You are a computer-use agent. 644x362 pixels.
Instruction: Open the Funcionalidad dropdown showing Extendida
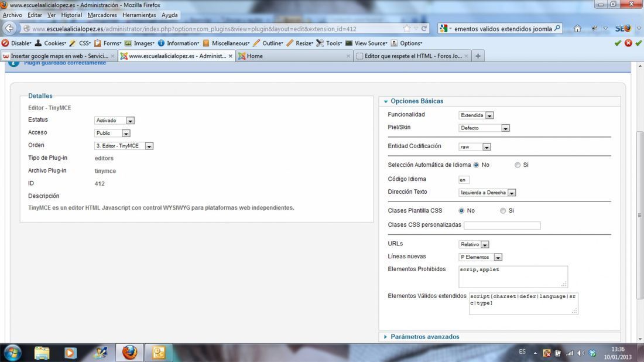(x=476, y=115)
